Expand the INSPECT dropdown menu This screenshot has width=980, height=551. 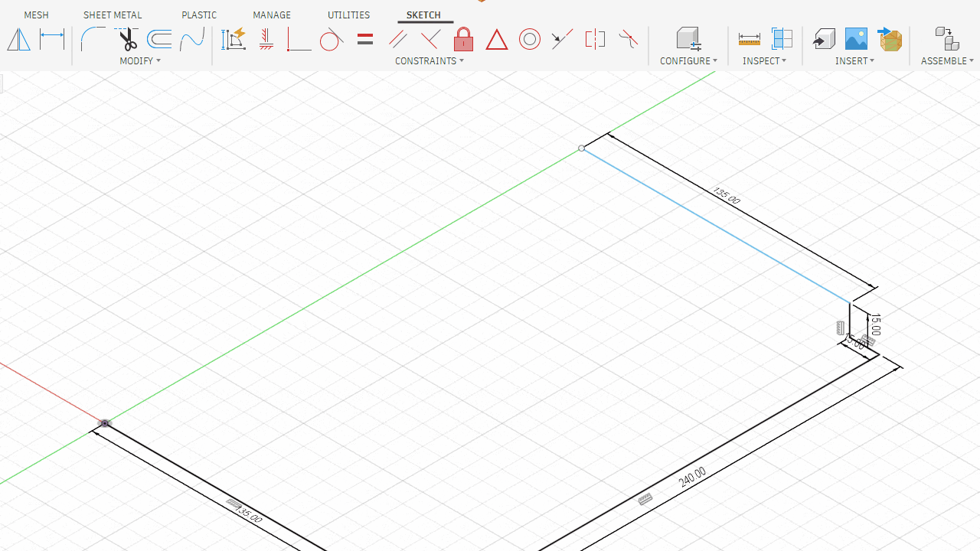(765, 60)
